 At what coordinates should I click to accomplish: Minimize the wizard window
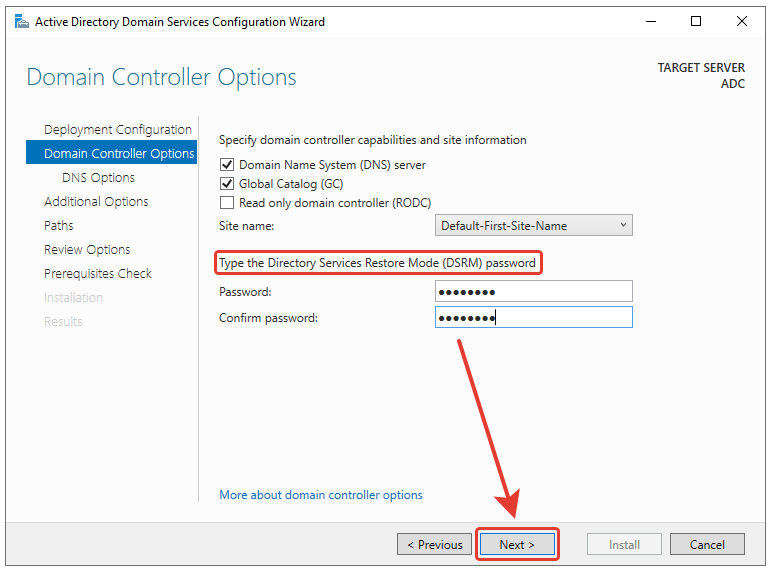[x=650, y=21]
